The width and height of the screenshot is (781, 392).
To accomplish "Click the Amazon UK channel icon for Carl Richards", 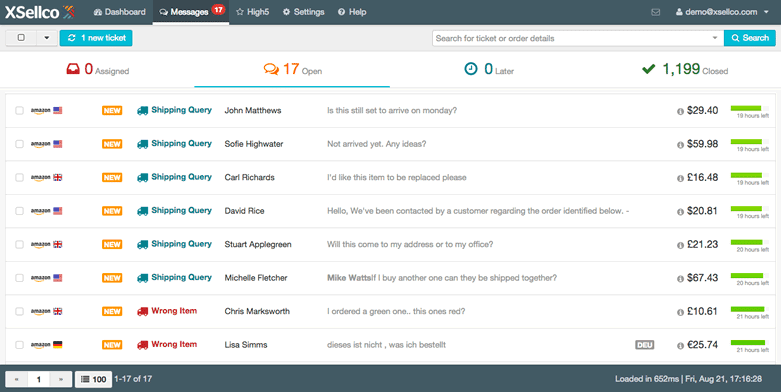I will point(46,177).
